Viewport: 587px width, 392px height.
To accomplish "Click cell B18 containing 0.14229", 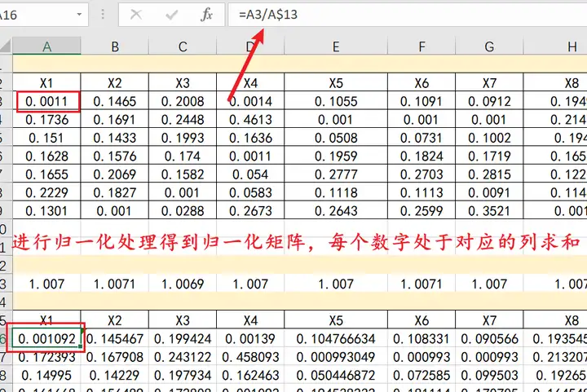I will coord(115,375).
